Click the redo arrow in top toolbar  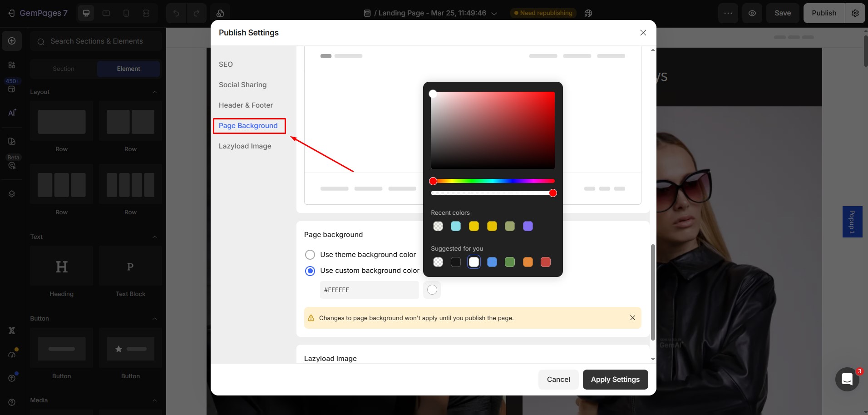197,13
